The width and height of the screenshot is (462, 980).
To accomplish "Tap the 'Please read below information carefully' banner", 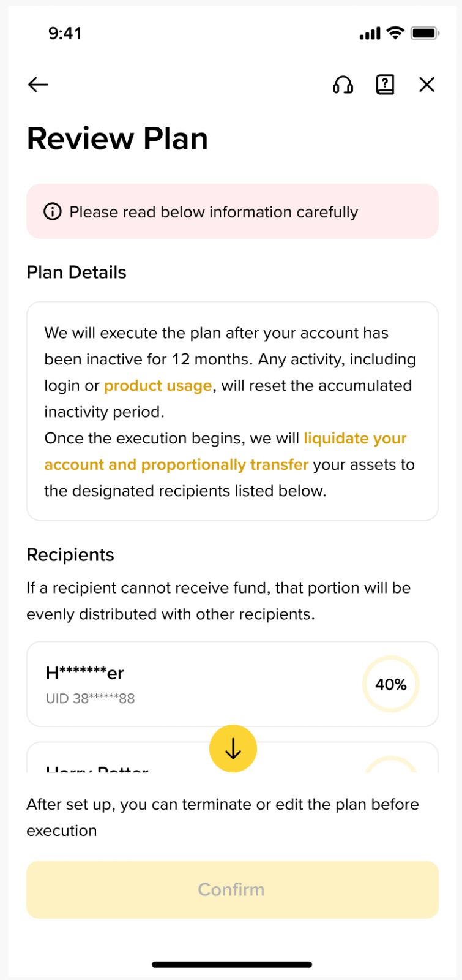I will point(233,211).
